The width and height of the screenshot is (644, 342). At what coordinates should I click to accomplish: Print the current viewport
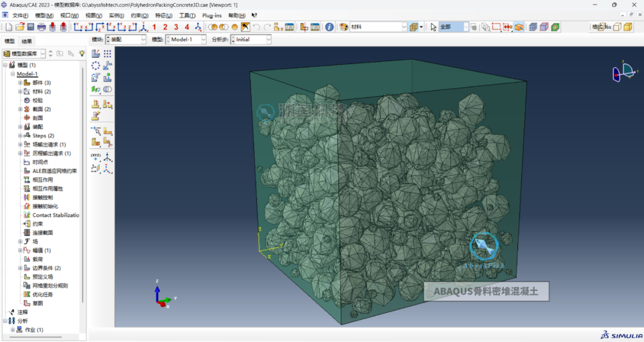[x=42, y=27]
